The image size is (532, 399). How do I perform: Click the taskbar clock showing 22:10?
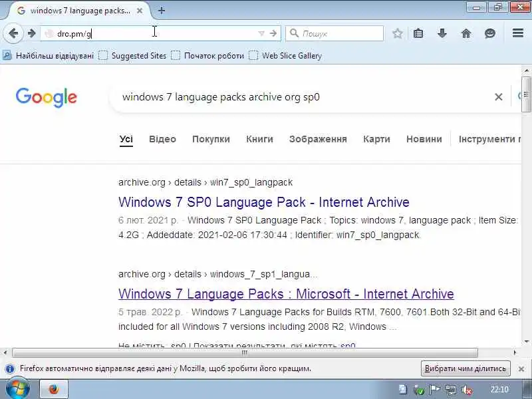point(499,390)
